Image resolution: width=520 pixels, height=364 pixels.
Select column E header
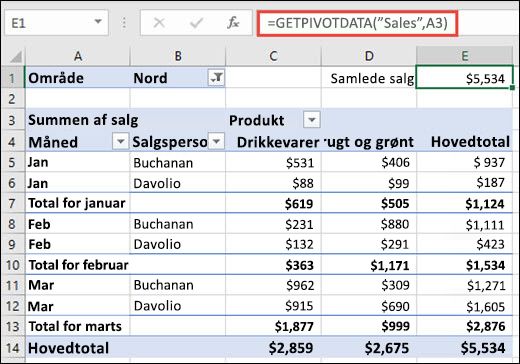[464, 56]
